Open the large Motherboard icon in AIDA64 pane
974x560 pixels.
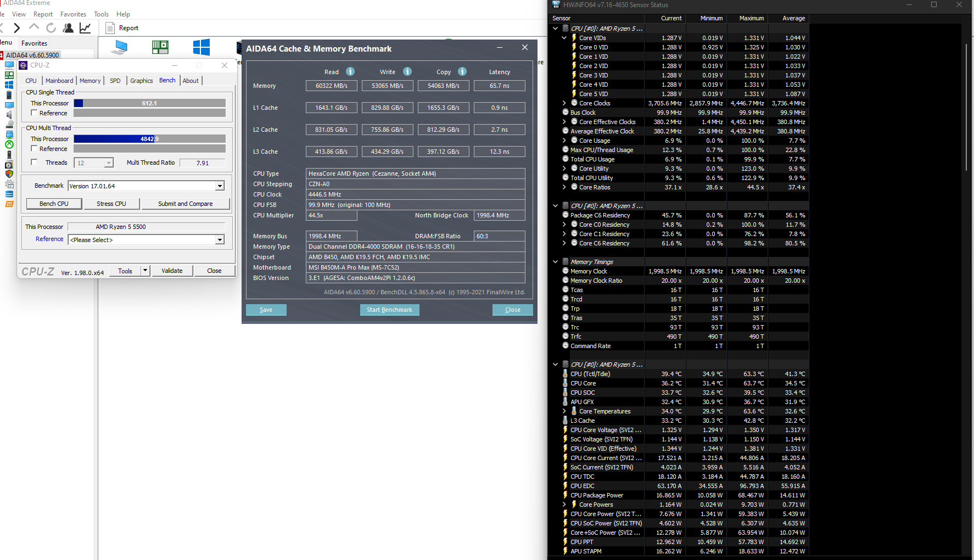[x=160, y=48]
